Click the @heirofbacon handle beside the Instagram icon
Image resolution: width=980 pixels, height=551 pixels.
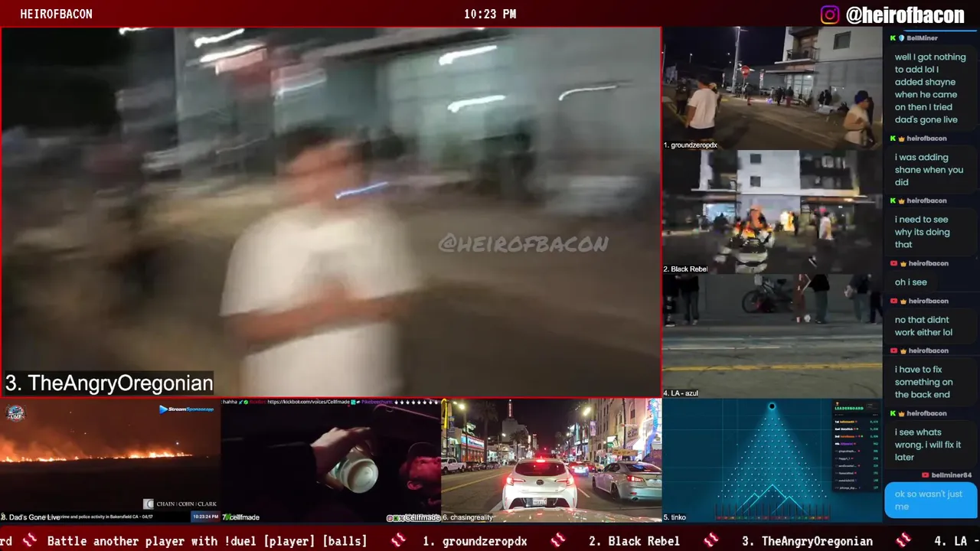905,15
